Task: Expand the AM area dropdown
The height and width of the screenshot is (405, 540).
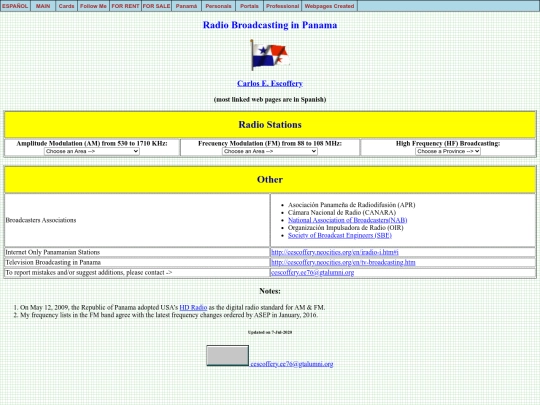Action: 92,151
